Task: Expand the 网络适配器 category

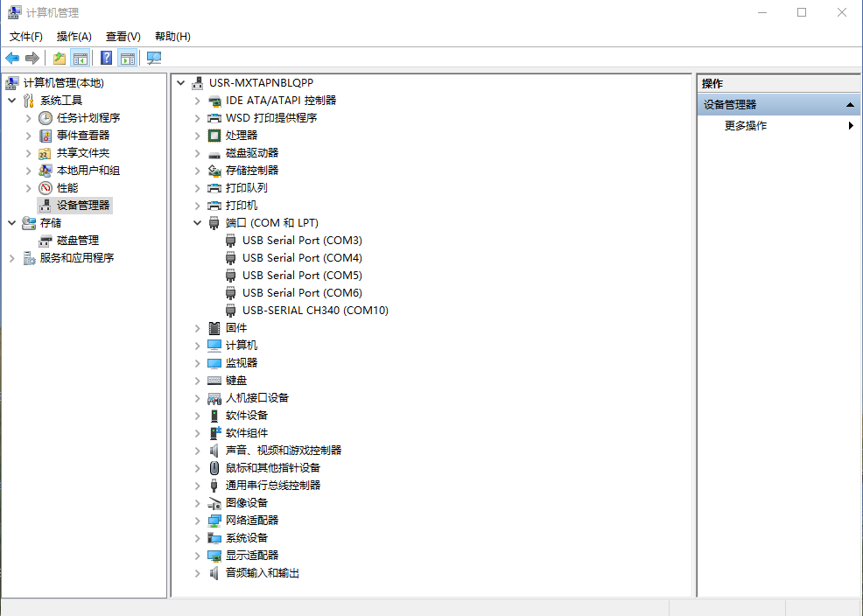Action: [x=197, y=521]
